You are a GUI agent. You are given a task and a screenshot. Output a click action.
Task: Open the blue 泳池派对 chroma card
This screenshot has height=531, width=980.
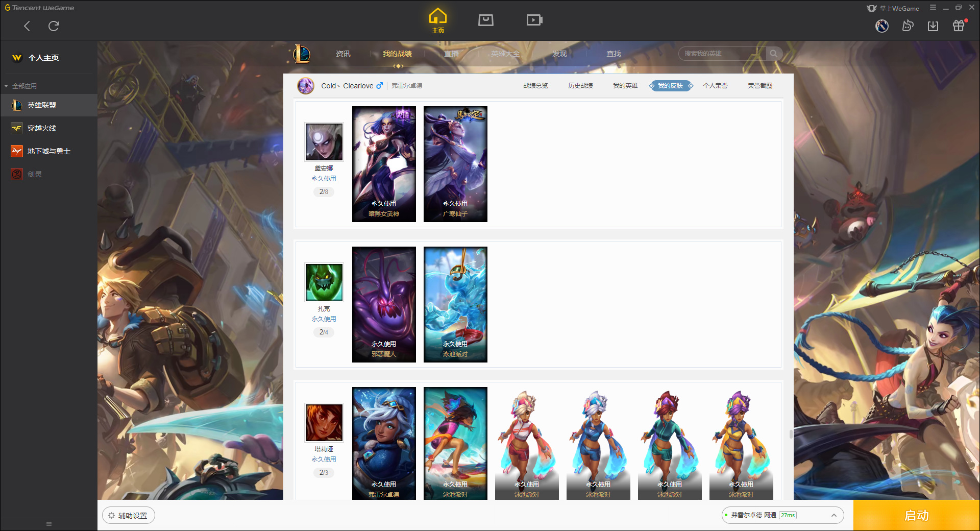598,443
